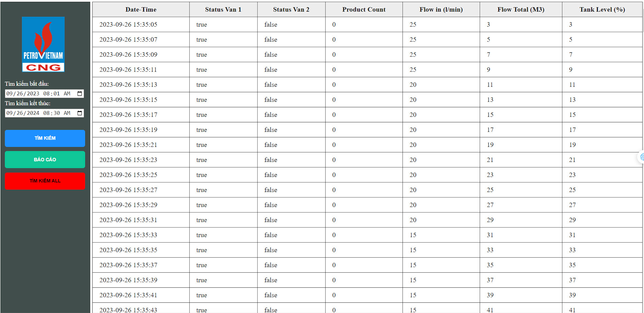Image resolution: width=644 pixels, height=313 pixels.
Task: Click the Flow Total (M3) header
Action: pos(521,9)
